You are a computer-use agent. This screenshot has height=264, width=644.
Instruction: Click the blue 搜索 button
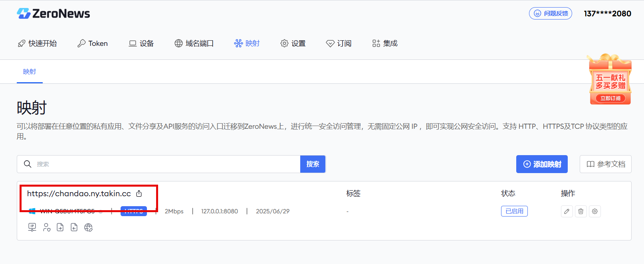313,164
